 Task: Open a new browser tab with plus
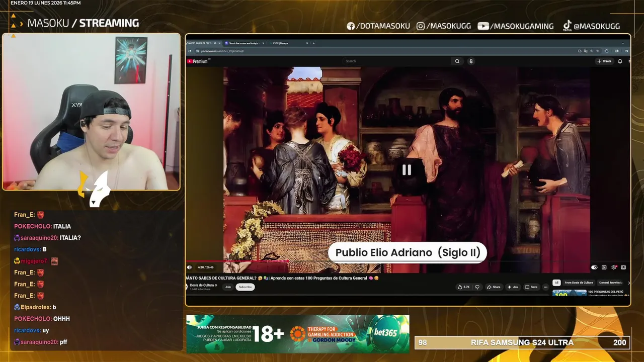(313, 43)
